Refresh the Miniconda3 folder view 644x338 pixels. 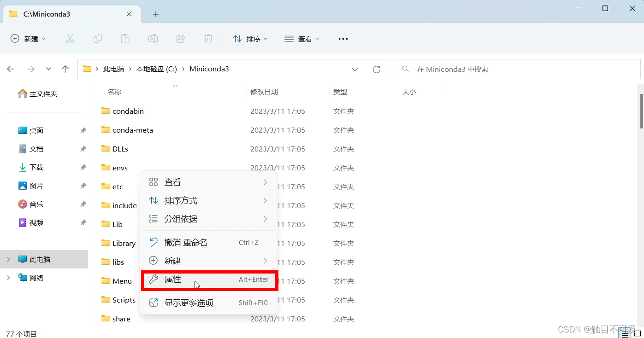(377, 69)
